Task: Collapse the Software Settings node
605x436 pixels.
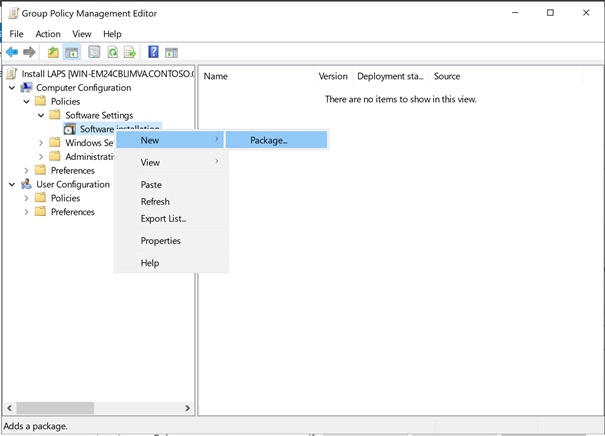Action: pyautogui.click(x=41, y=115)
